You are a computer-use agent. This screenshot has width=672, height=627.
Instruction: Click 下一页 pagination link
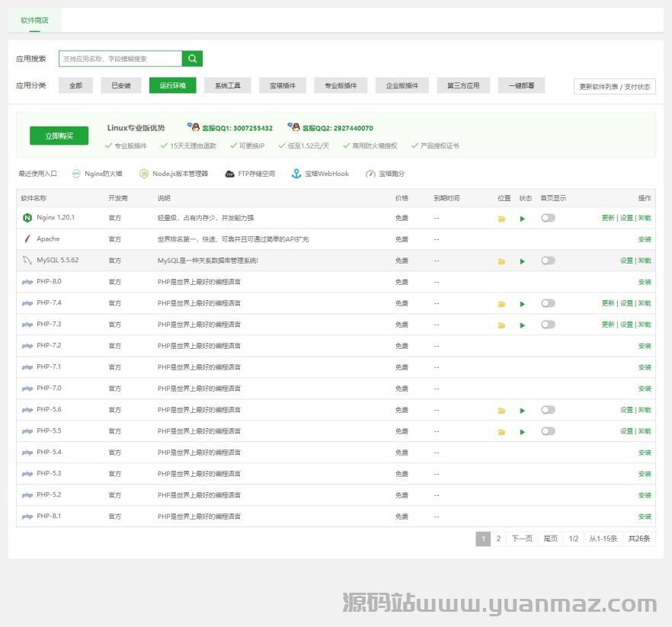(522, 539)
